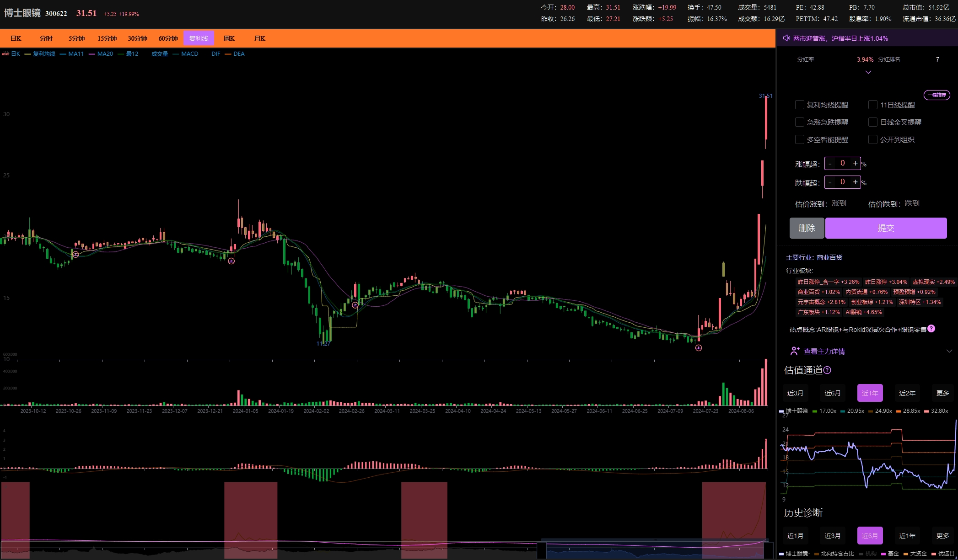Image resolution: width=958 pixels, height=560 pixels.
Task: Select 近6月 in history diagnosis
Action: click(870, 536)
